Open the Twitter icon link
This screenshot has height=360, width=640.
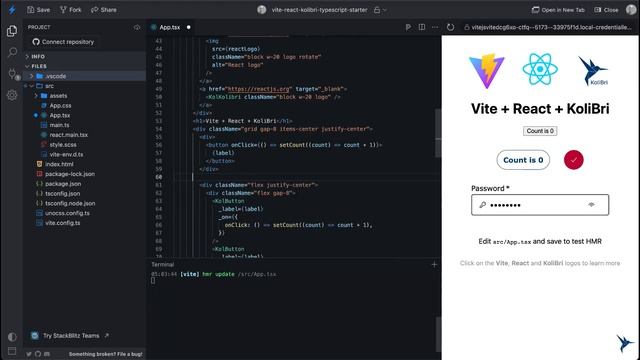tap(29, 354)
